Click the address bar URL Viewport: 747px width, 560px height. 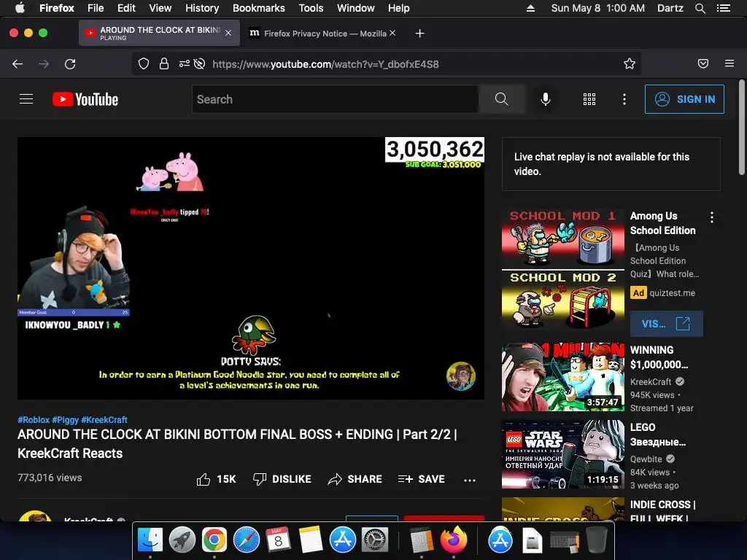(325, 64)
